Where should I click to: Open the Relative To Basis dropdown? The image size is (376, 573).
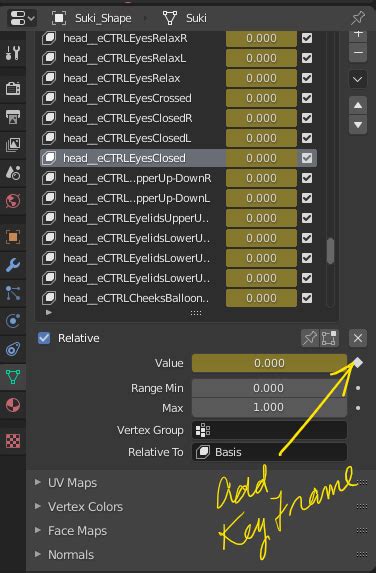click(x=269, y=452)
